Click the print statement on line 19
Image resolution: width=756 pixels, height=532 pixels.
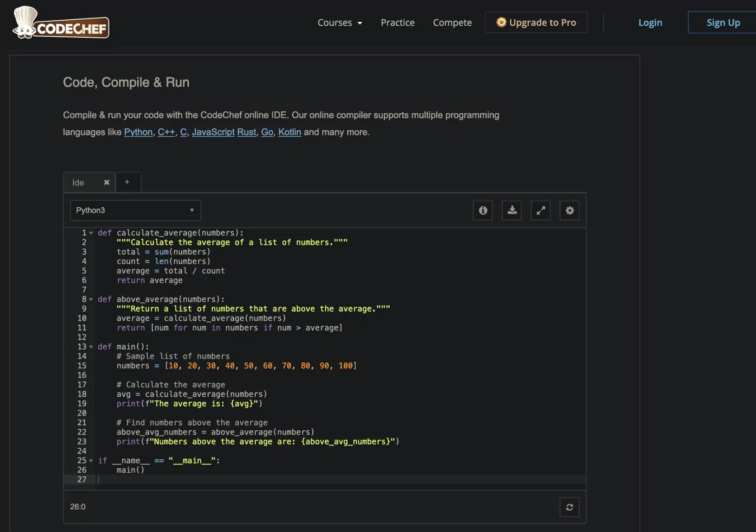(189, 404)
